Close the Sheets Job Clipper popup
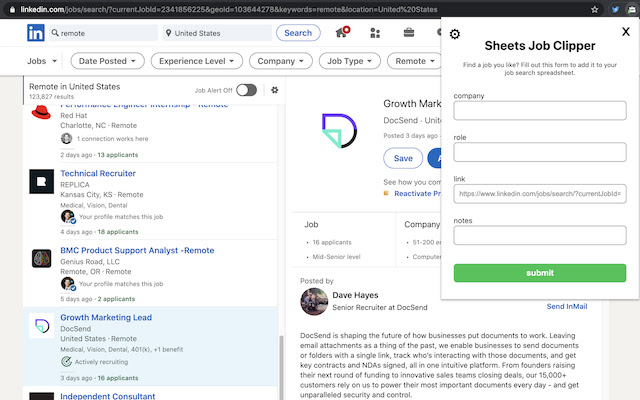Image resolution: width=640 pixels, height=400 pixels. 626,31
